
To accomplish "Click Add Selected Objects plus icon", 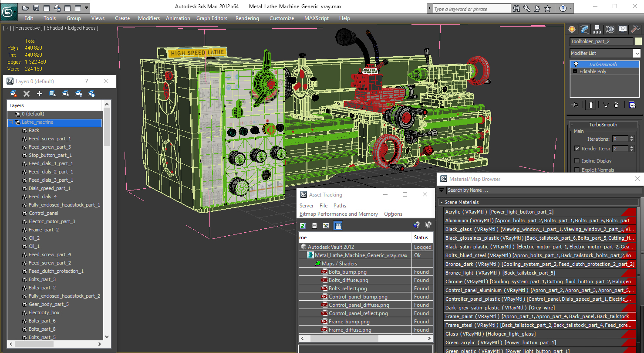I will [40, 94].
